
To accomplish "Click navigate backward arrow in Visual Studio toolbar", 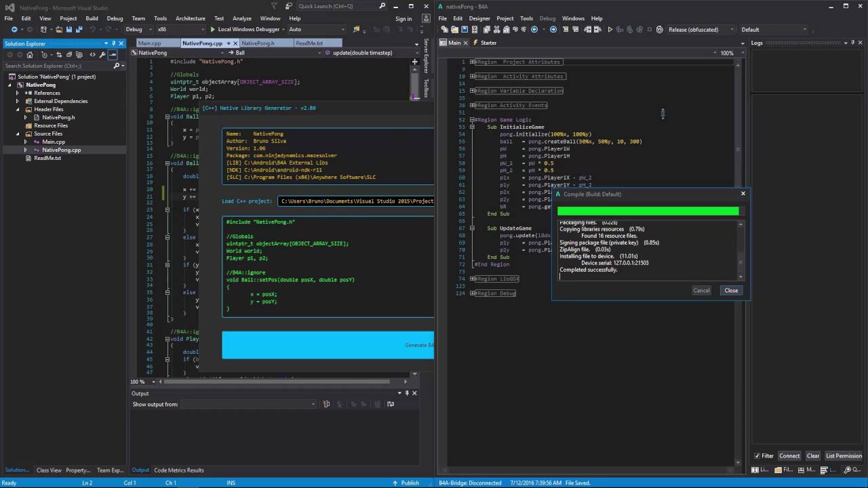I will click(14, 30).
